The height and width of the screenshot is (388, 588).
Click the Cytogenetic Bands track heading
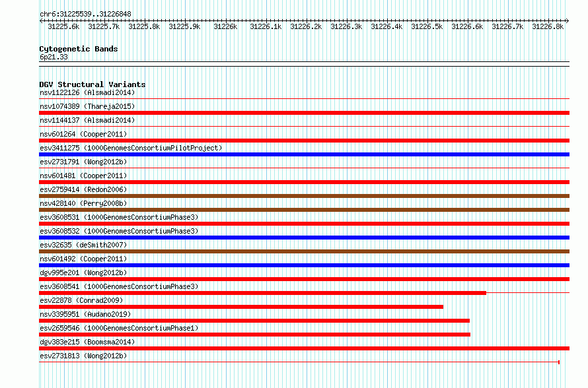pyautogui.click(x=79, y=49)
